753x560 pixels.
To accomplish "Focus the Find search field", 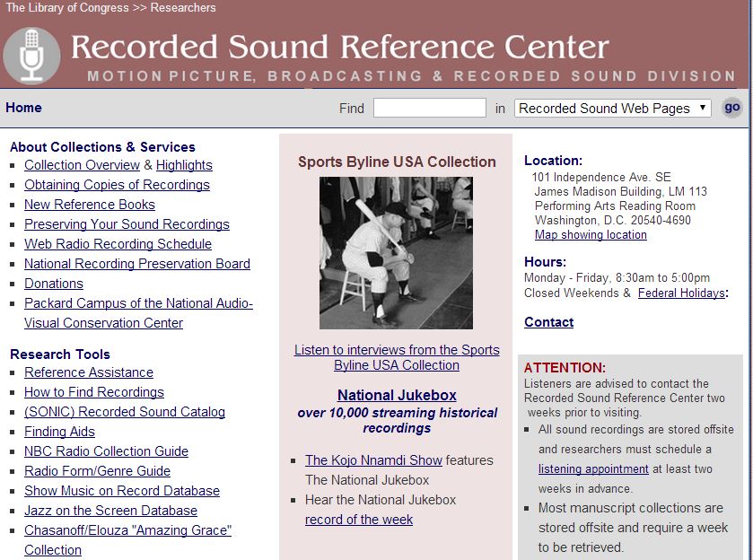I will tap(430, 108).
